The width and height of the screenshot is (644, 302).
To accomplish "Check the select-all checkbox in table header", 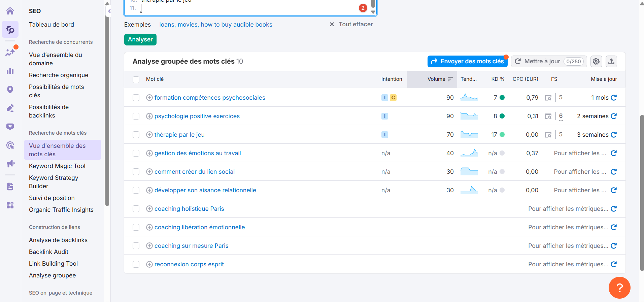I will 136,79.
